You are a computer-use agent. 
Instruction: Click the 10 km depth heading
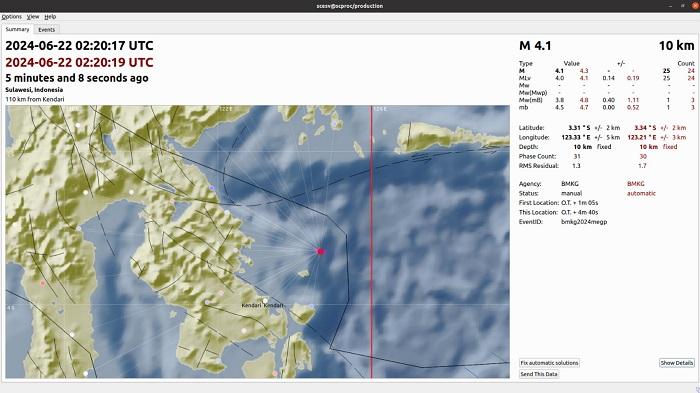point(676,46)
